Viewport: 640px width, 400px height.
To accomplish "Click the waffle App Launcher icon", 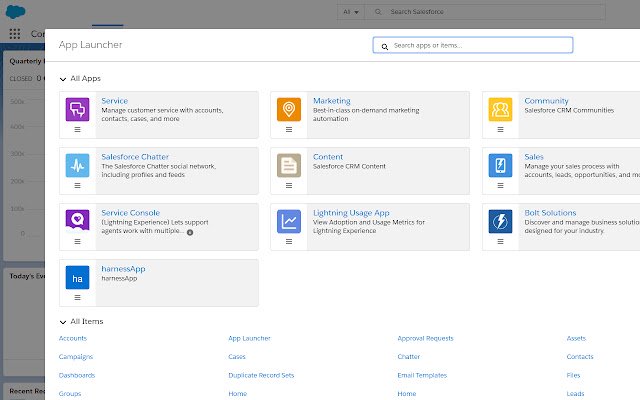I will pyautogui.click(x=15, y=34).
